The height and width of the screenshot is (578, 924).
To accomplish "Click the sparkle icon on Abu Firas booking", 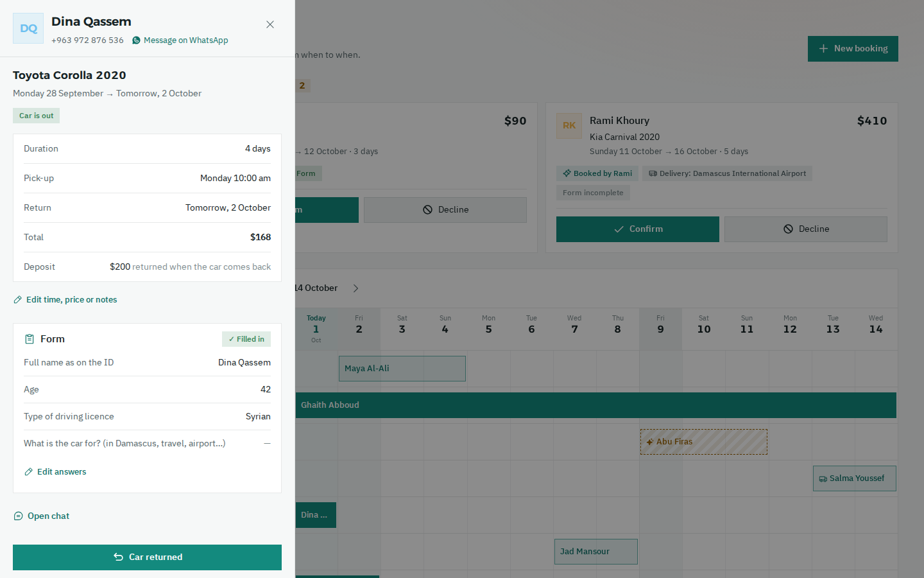I will point(650,442).
